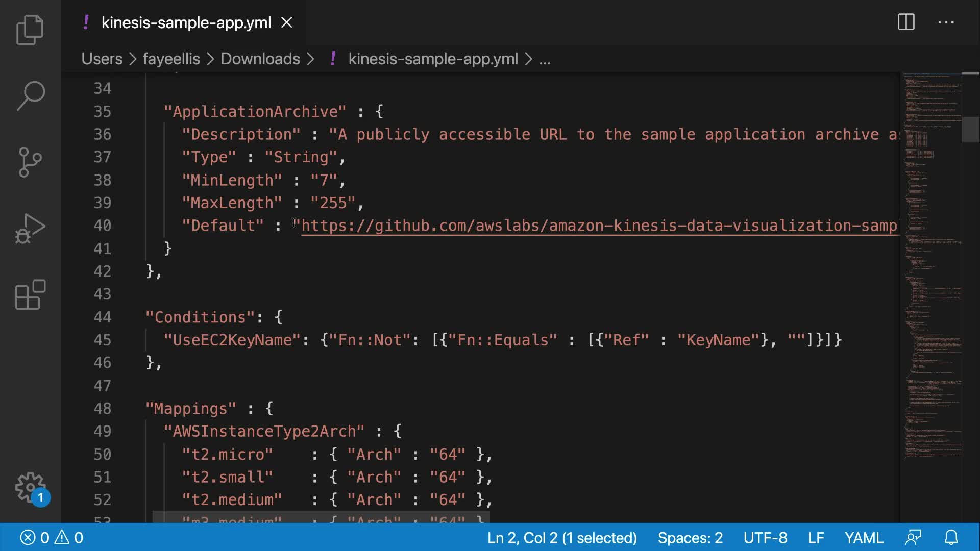Open the Run and Debug view
The height and width of the screenshot is (551, 980).
click(30, 229)
